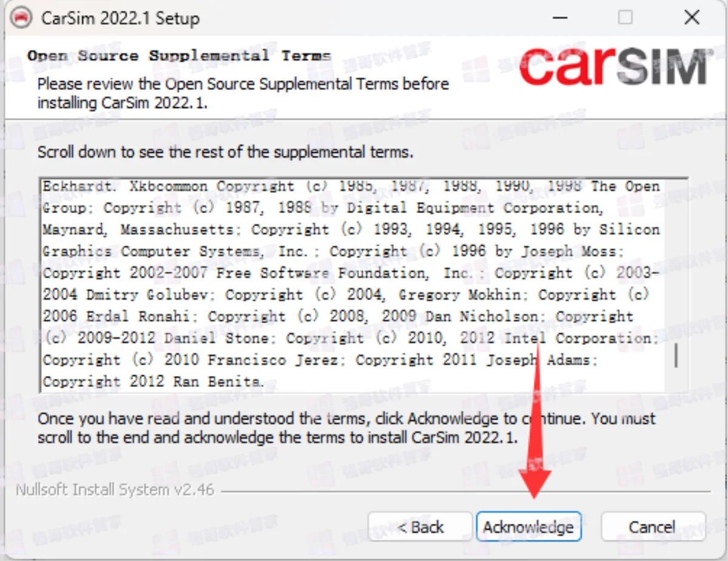Click 'Open Source Supplemental Terms' heading

coord(179,56)
